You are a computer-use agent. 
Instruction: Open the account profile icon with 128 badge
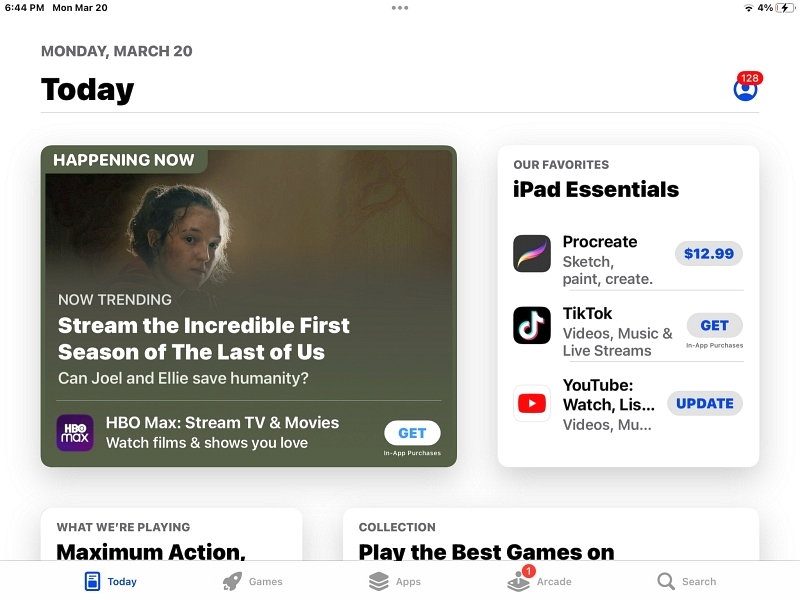745,90
